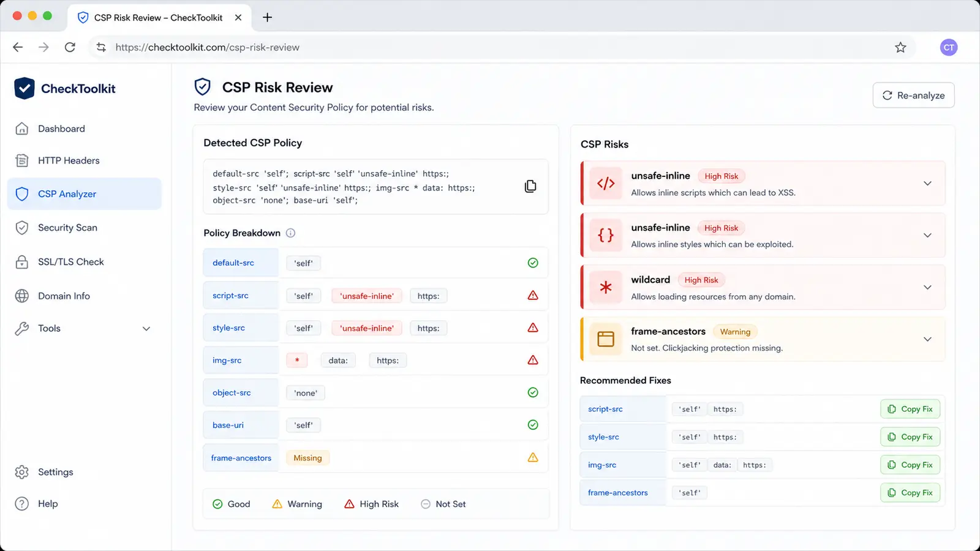Open the CT profile avatar
980x551 pixels.
tap(949, 47)
